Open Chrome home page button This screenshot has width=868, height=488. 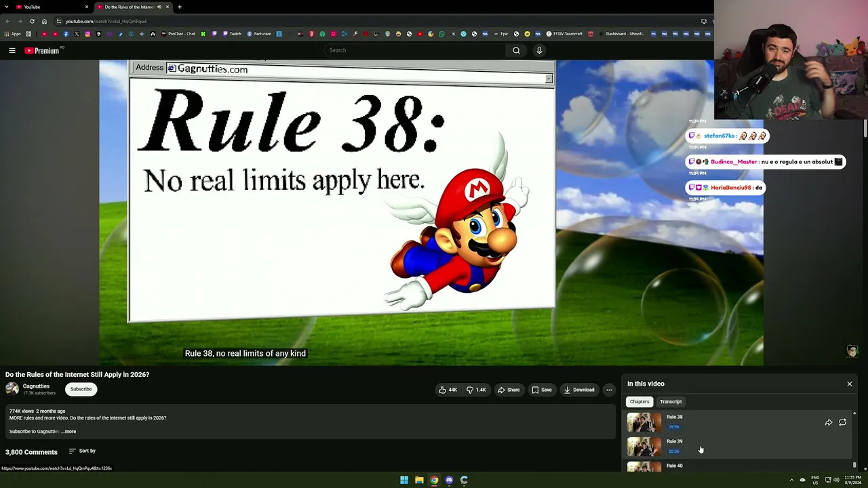44,21
